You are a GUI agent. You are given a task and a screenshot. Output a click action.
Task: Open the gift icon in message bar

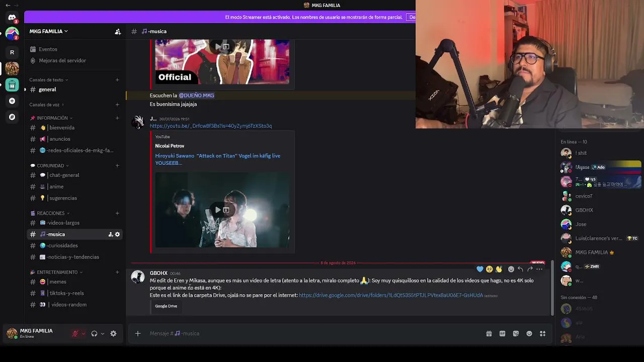(x=489, y=333)
